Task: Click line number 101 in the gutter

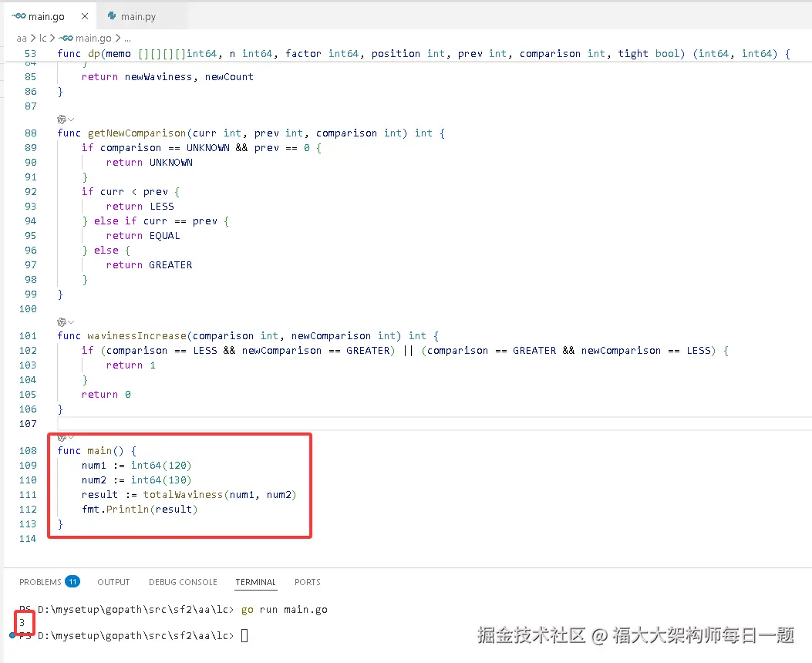Action: [28, 336]
